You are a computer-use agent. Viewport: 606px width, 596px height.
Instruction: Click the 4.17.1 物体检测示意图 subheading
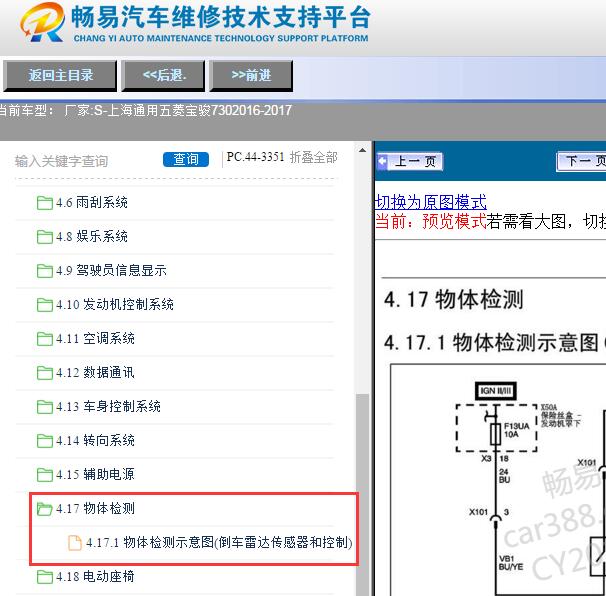(495, 342)
